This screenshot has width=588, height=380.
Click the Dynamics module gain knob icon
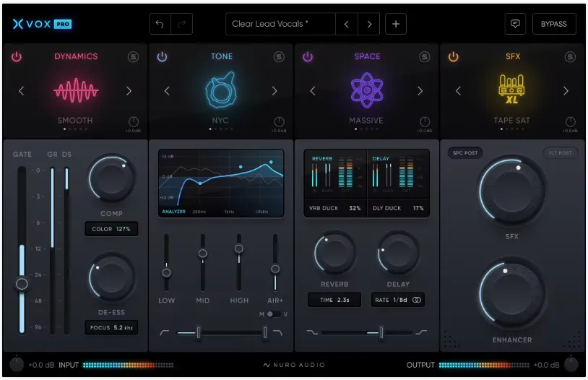point(134,121)
